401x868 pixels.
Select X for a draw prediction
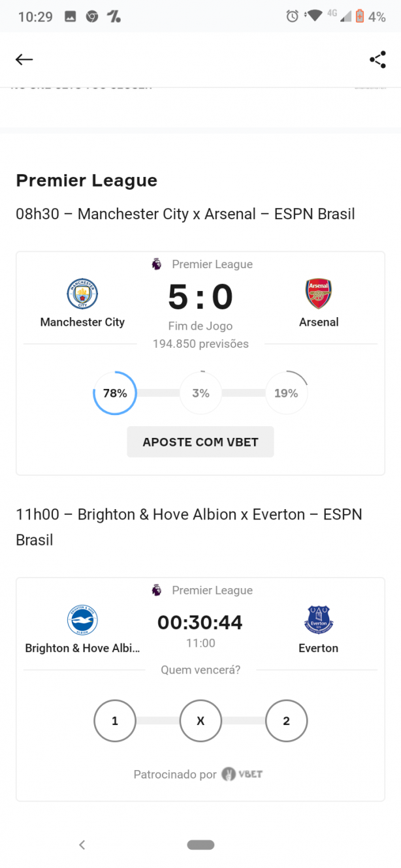click(200, 721)
